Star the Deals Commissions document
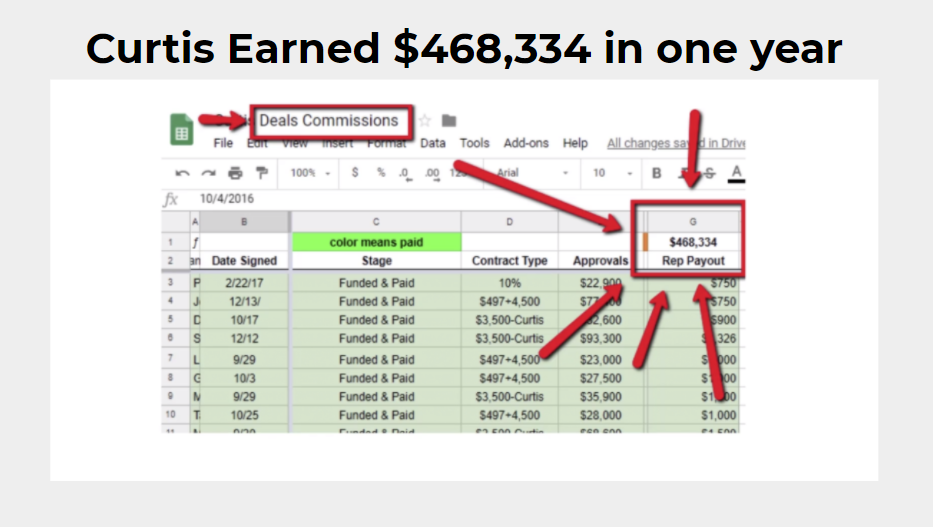 (x=424, y=121)
